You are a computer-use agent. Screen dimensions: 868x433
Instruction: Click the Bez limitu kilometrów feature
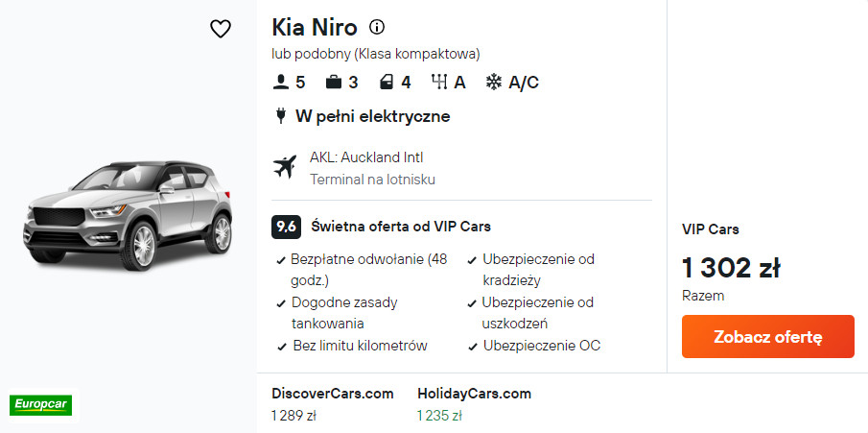[x=359, y=346]
